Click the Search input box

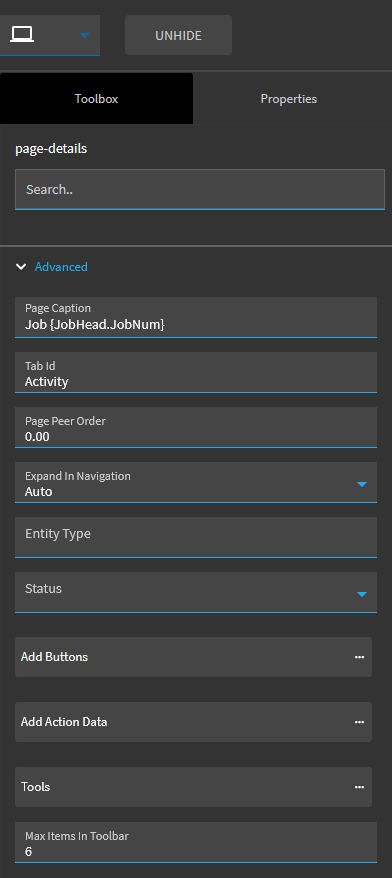[x=199, y=189]
